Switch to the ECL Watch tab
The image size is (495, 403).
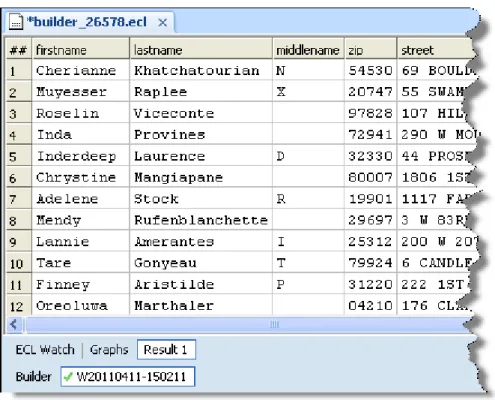tap(45, 350)
